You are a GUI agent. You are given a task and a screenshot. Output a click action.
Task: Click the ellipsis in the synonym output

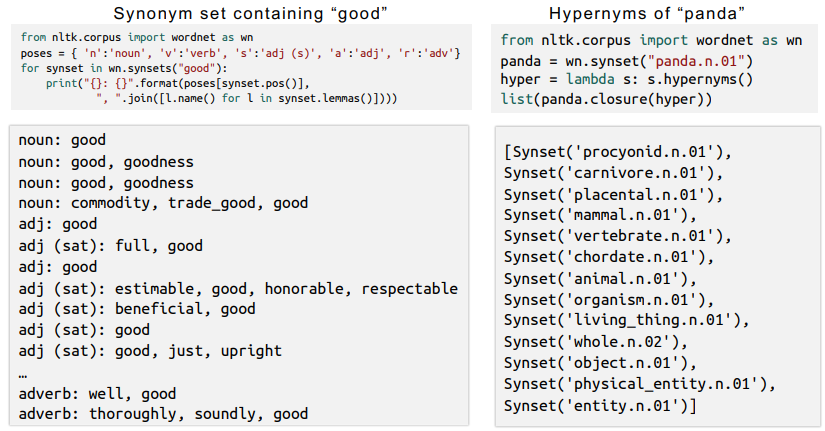[x=24, y=372]
